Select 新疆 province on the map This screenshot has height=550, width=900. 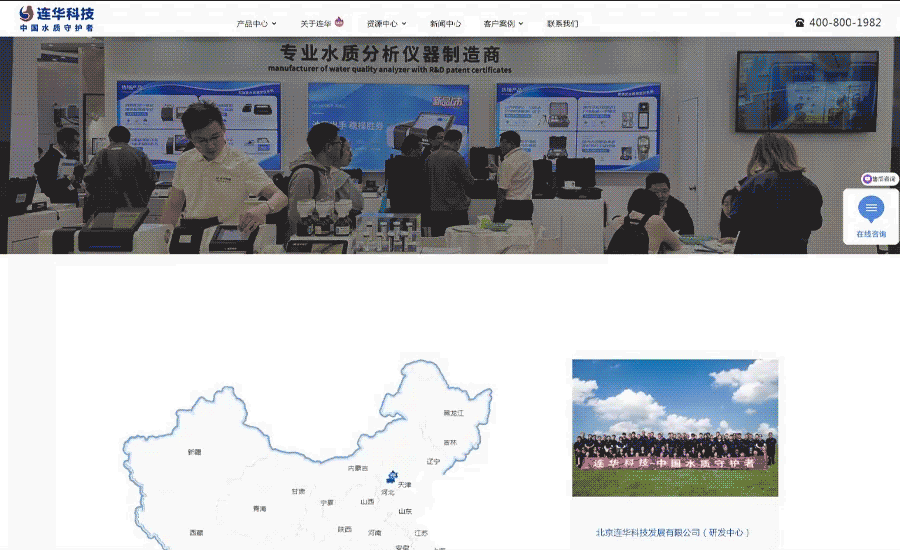coord(194,452)
